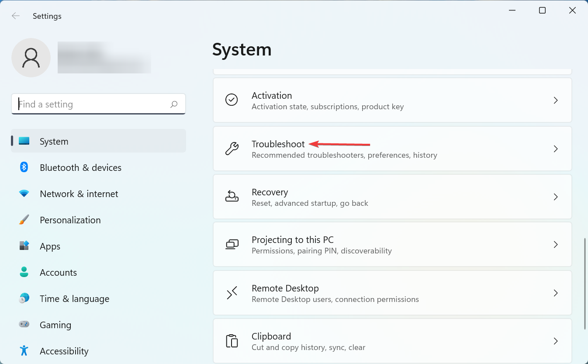
Task: Select the Gaming controller icon
Action: pyautogui.click(x=23, y=325)
